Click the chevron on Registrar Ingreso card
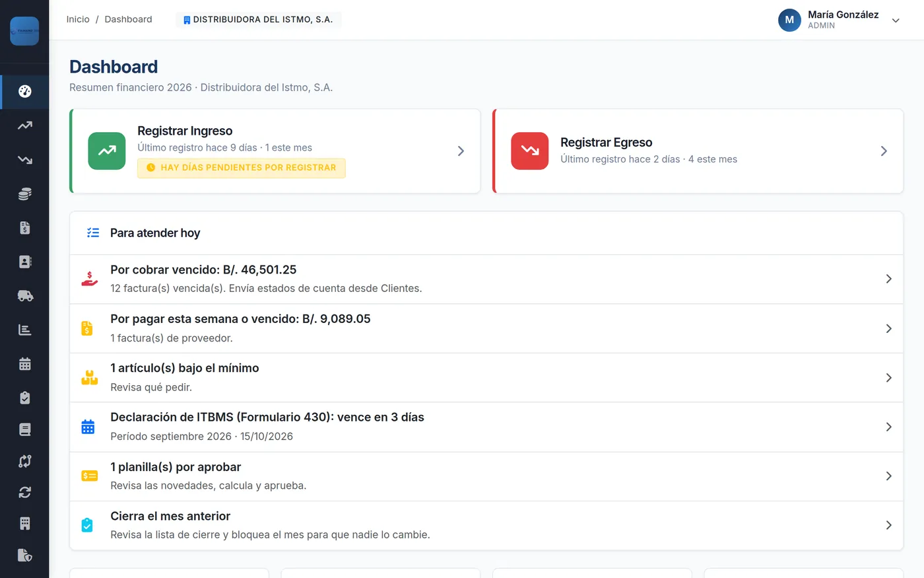The image size is (924, 578). (461, 151)
